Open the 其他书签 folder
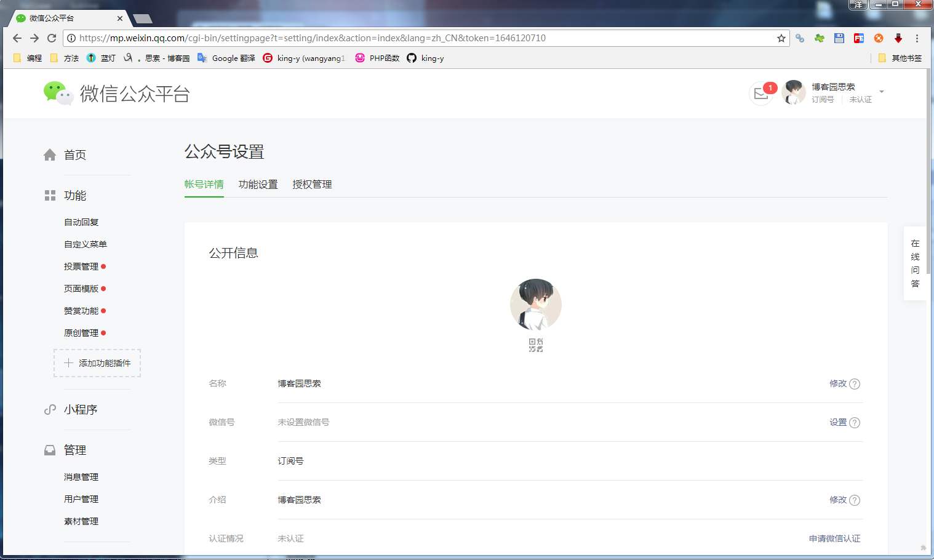This screenshot has width=934, height=560. [x=900, y=58]
